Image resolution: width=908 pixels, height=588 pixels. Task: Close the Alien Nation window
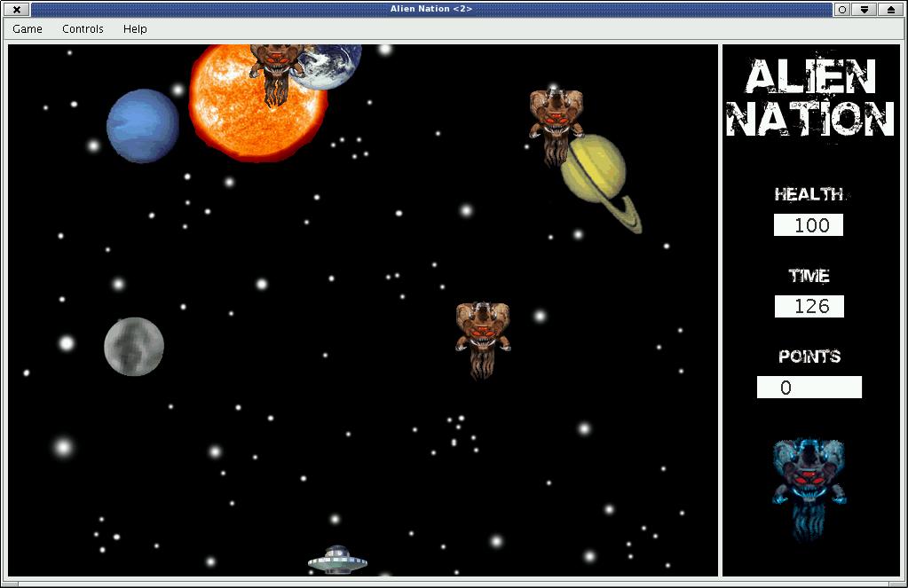point(17,9)
